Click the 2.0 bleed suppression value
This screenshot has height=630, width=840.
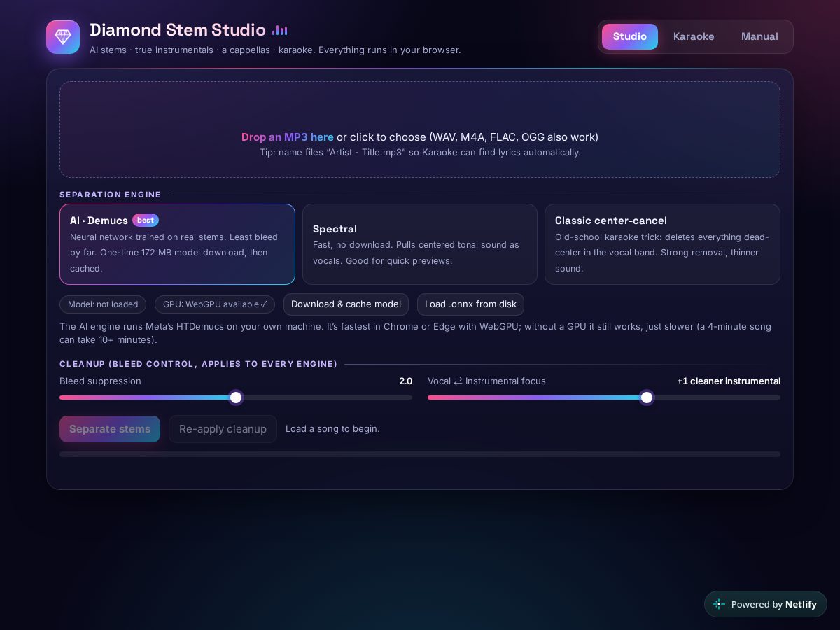pos(406,381)
